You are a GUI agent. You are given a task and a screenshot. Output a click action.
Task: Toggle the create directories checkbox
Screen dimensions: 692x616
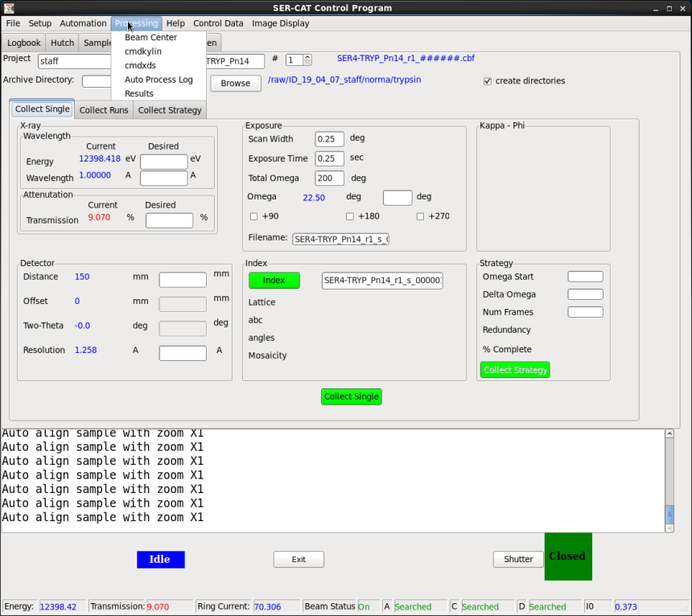pyautogui.click(x=488, y=81)
